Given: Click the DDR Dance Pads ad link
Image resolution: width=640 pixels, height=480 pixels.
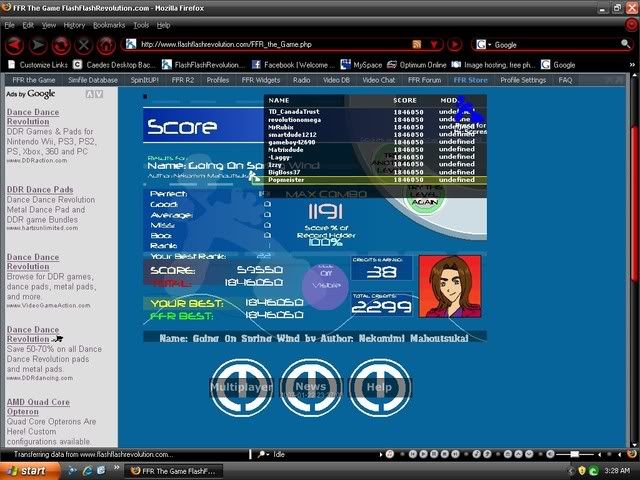Looking at the screenshot, I should (x=40, y=189).
